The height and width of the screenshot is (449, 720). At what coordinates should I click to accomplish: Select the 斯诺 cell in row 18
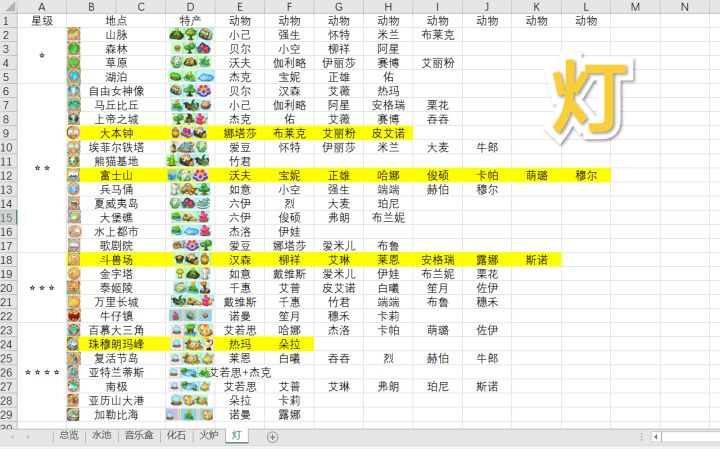(536, 260)
